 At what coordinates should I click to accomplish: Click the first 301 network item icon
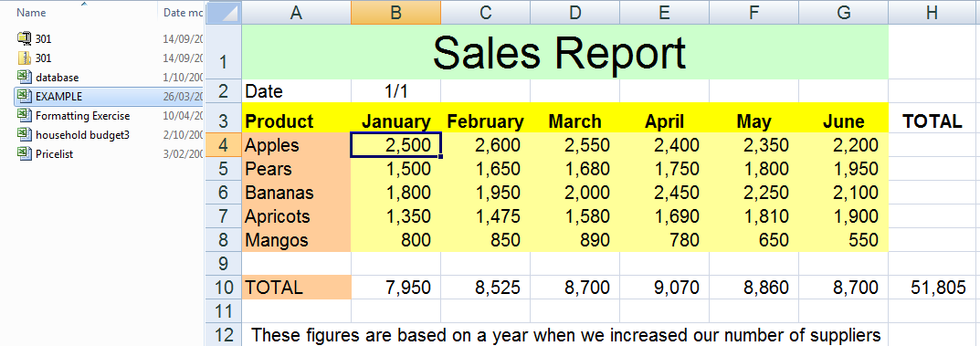pyautogui.click(x=24, y=38)
